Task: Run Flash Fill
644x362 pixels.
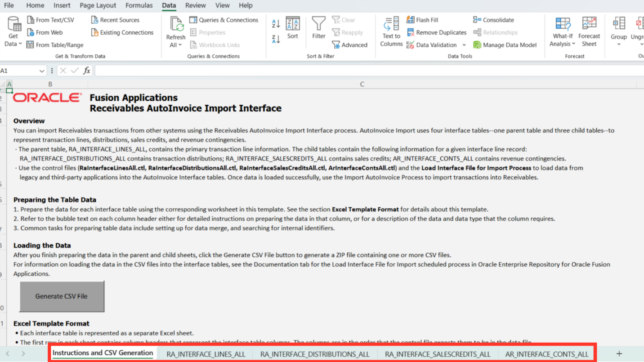Action: click(x=422, y=20)
